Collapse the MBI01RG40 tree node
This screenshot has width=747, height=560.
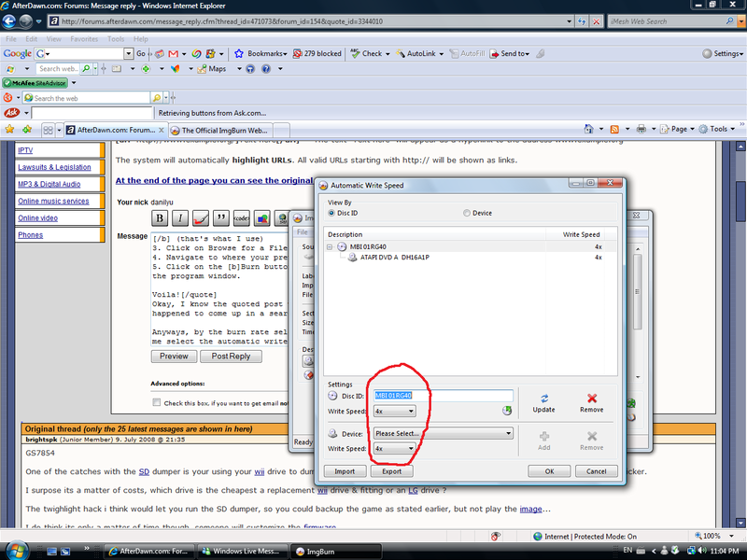coord(330,246)
